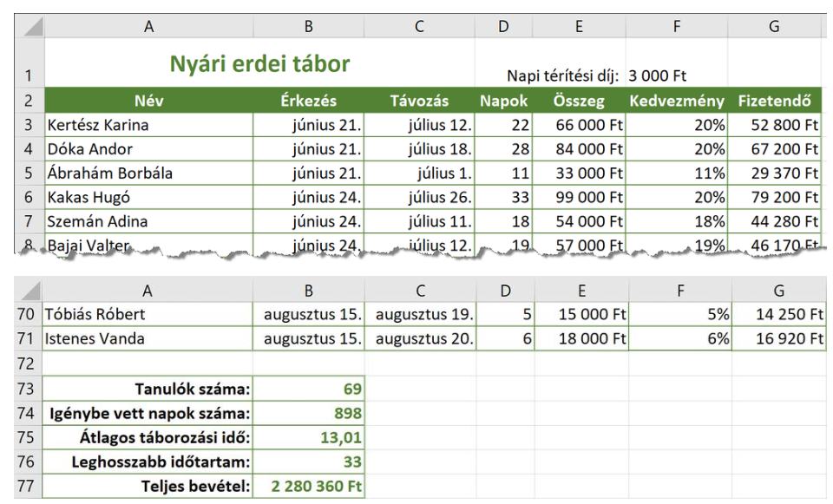Select the "Kedvezmény" table header cell

[x=679, y=101]
